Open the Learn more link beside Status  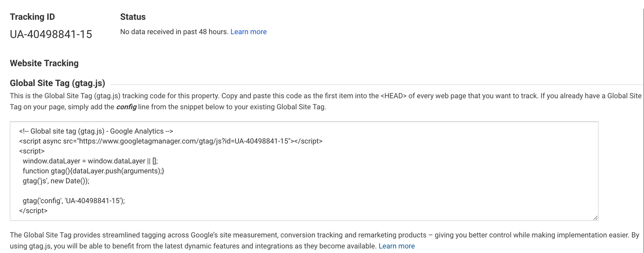248,32
